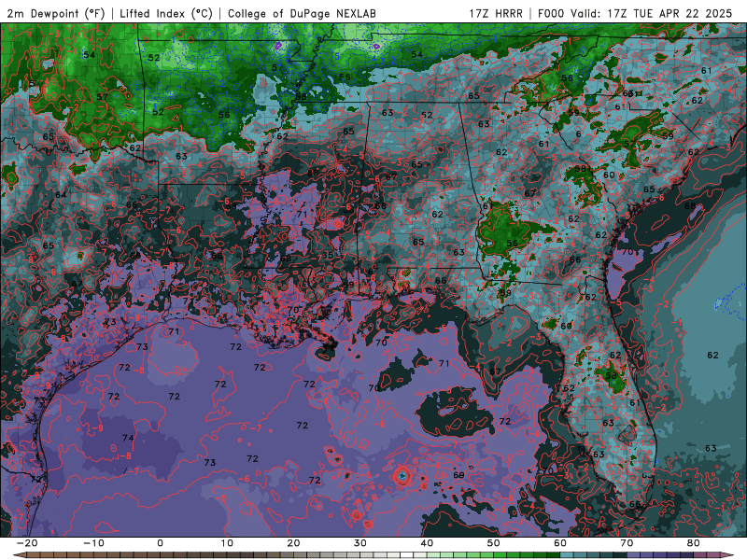
Task: Click the "50" color scale label
Action: tap(494, 543)
